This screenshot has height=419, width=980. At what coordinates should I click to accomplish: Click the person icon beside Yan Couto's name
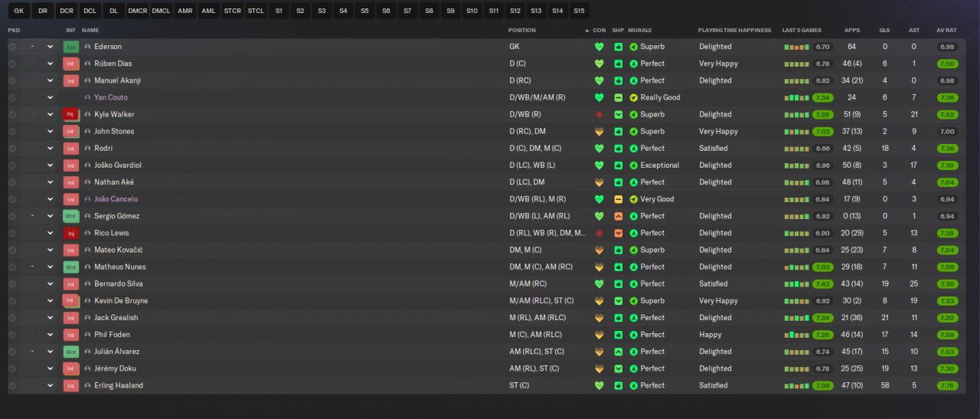87,97
